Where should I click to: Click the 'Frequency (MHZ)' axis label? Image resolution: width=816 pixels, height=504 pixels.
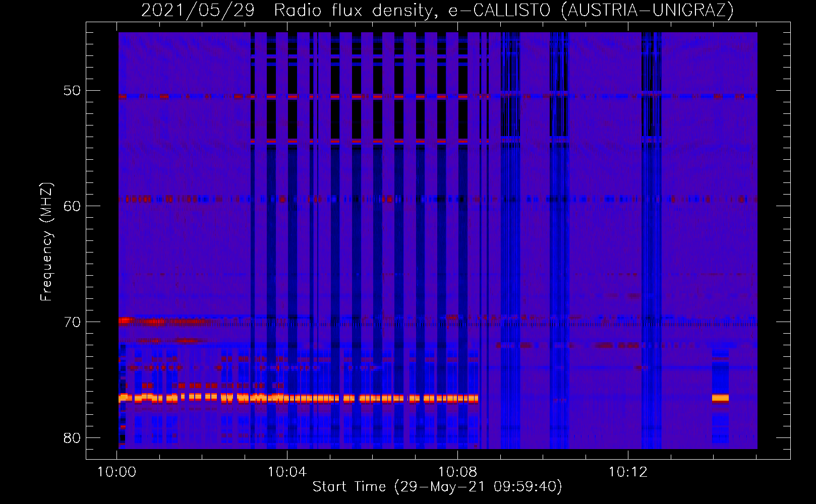point(46,242)
